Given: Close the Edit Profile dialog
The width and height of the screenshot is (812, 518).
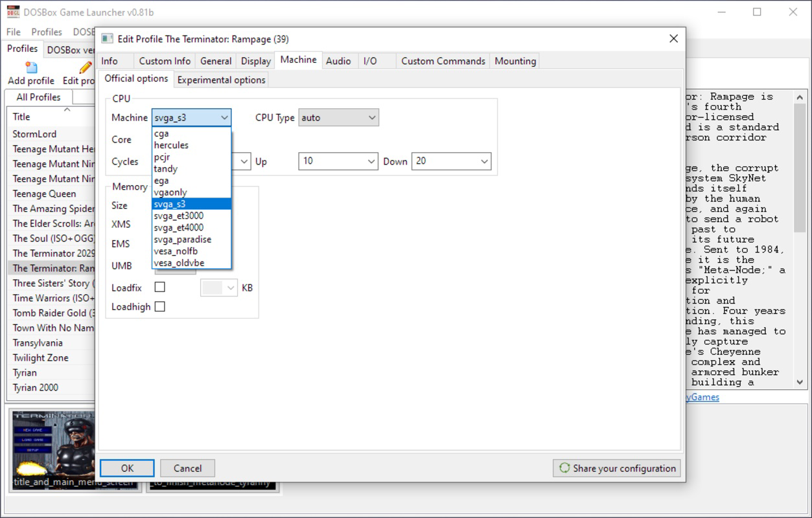Looking at the screenshot, I should click(673, 39).
